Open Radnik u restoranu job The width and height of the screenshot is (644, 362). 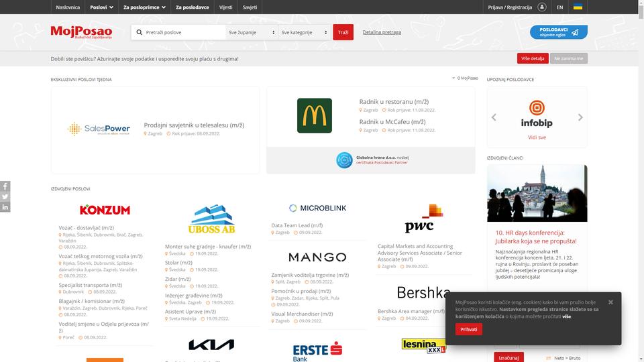394,102
